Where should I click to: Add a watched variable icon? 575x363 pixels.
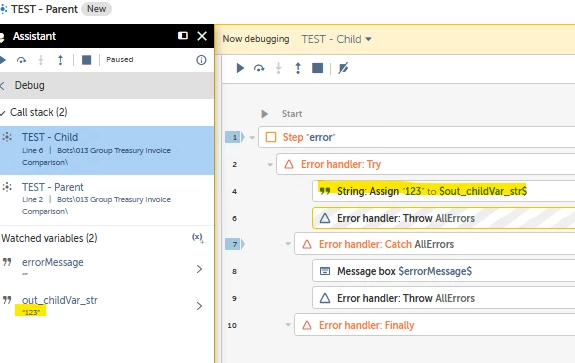[x=198, y=238]
